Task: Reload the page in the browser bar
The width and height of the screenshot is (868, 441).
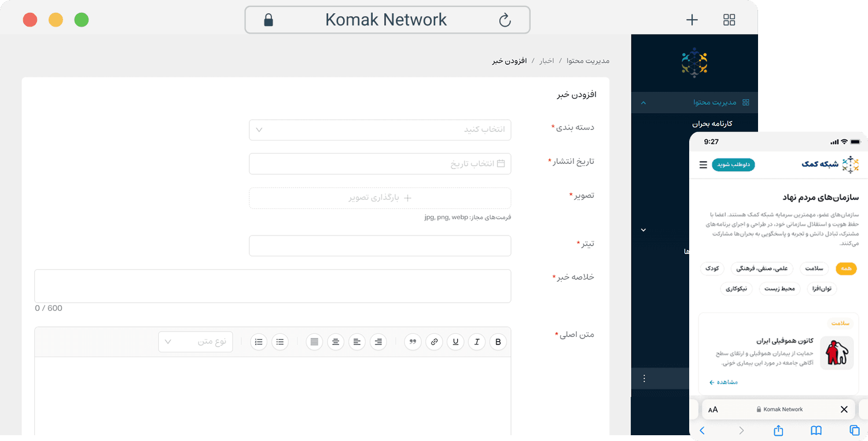Action: coord(505,20)
